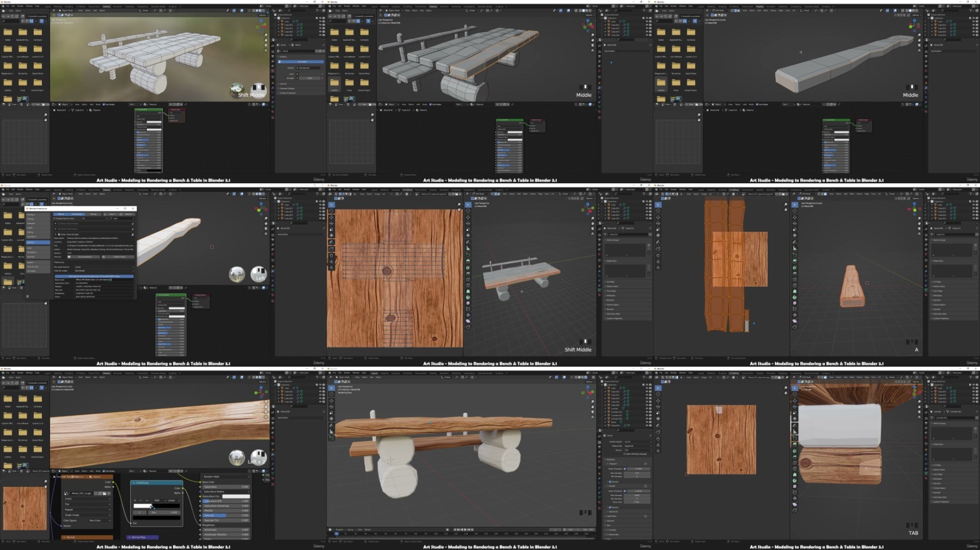Pick the Cursor tool in the timeline-layout viewport toolbar
980x550 pixels.
[x=332, y=394]
